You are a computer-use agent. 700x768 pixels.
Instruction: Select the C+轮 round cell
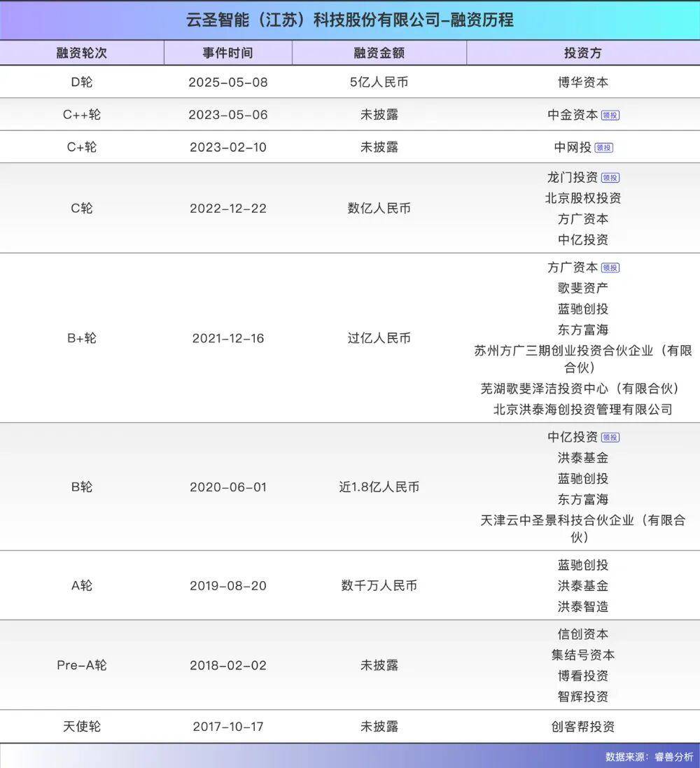pyautogui.click(x=82, y=147)
